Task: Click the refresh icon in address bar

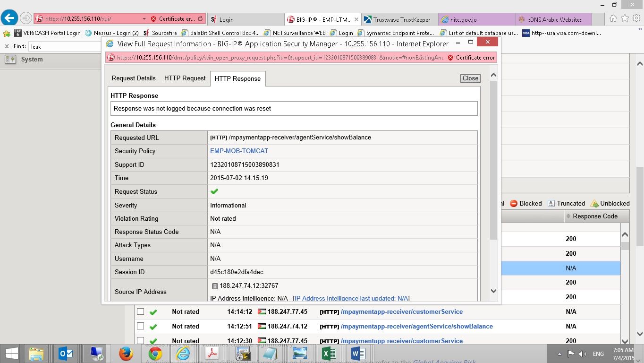Action: [201, 19]
